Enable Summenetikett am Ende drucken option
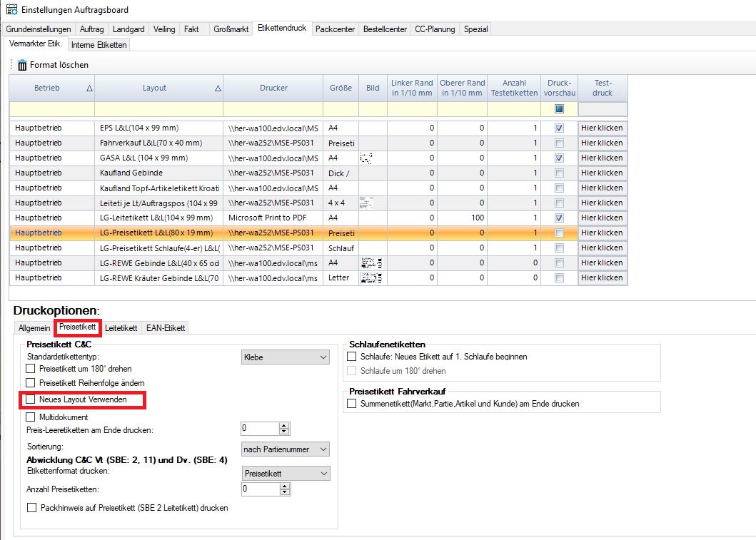The height and width of the screenshot is (540, 756). pyautogui.click(x=351, y=404)
